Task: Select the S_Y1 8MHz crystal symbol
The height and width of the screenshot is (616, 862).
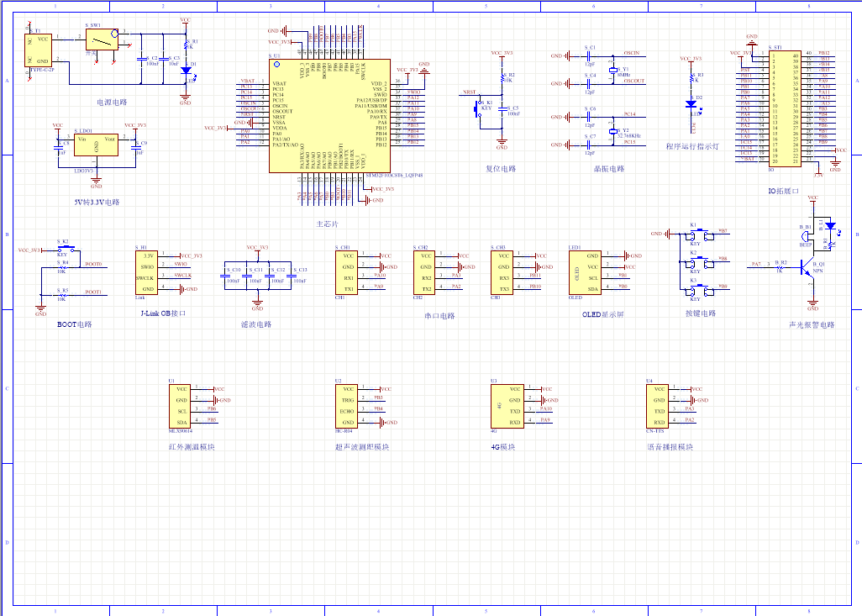Action: 613,71
